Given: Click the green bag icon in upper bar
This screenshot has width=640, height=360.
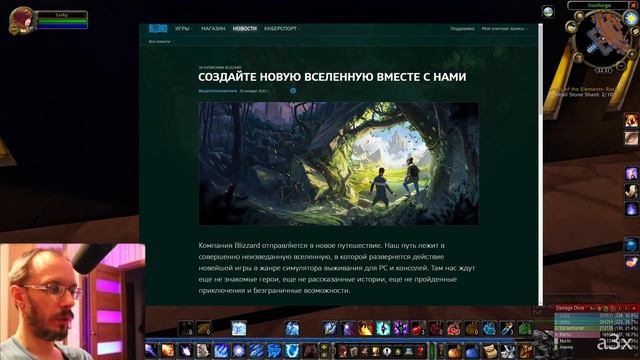Looking at the screenshot, I should pyautogui.click(x=525, y=328).
